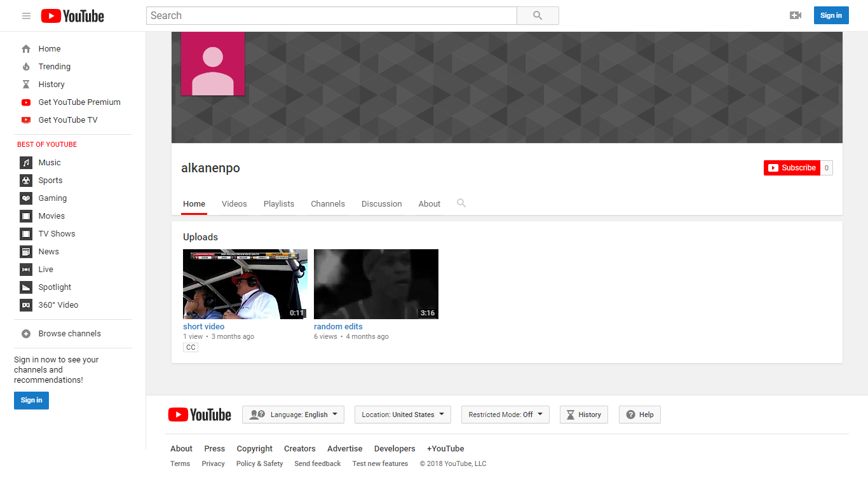
Task: Click the footer Creators link
Action: pyautogui.click(x=300, y=449)
